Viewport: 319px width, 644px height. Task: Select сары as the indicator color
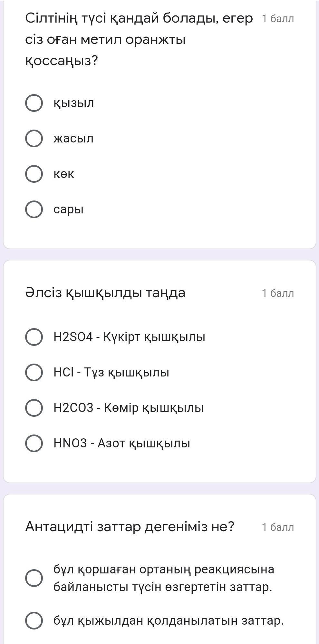(34, 210)
